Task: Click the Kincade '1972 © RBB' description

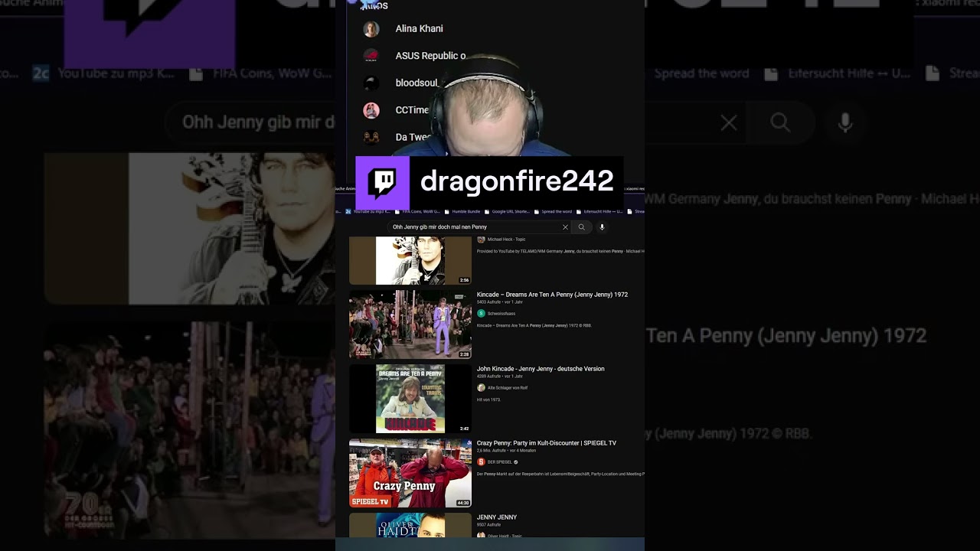Action: (534, 325)
